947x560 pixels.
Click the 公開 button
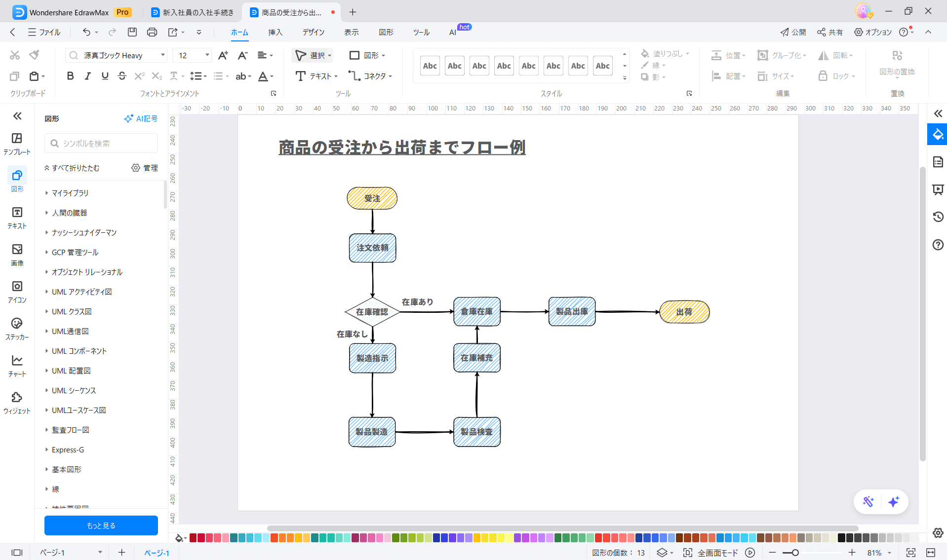coord(793,32)
